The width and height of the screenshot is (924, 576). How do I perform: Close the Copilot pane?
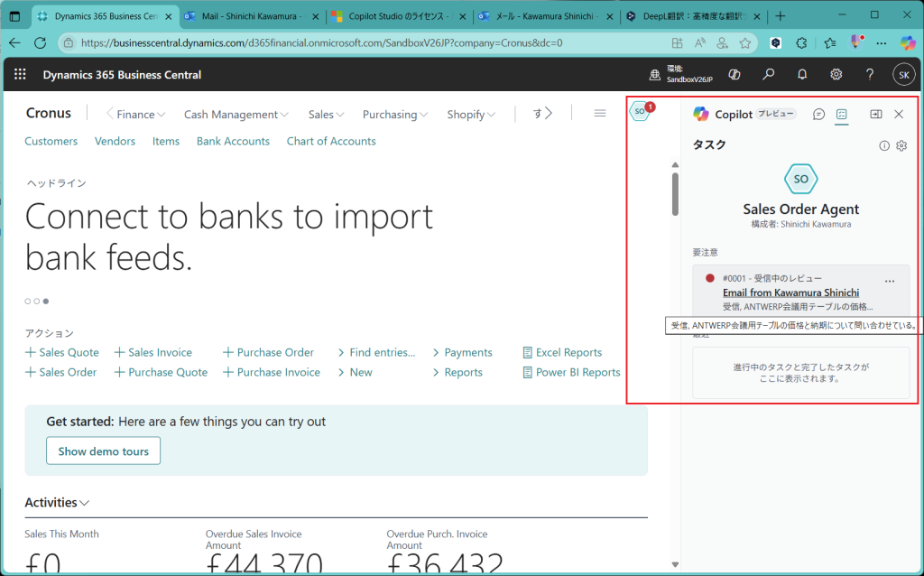[899, 115]
